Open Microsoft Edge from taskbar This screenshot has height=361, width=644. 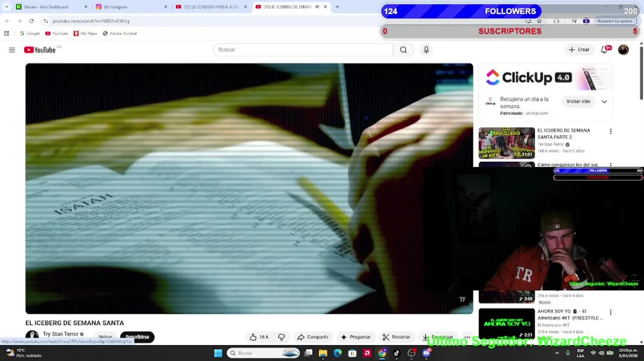click(338, 353)
